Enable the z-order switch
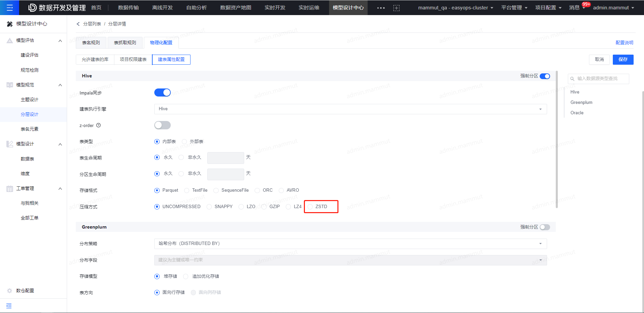Screen dimensions: 644x313 click(162, 125)
